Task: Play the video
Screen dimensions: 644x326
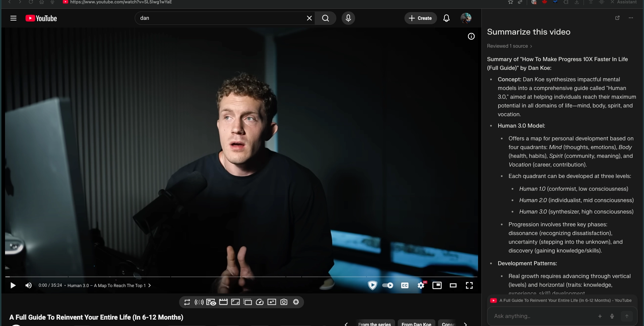Action: (x=13, y=285)
